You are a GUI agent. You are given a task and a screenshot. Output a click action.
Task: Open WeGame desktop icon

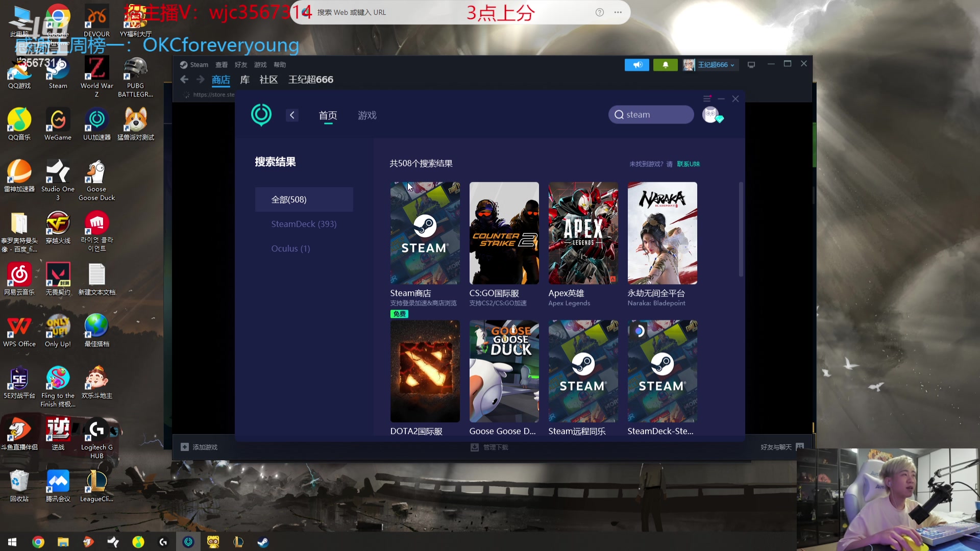[x=58, y=124]
